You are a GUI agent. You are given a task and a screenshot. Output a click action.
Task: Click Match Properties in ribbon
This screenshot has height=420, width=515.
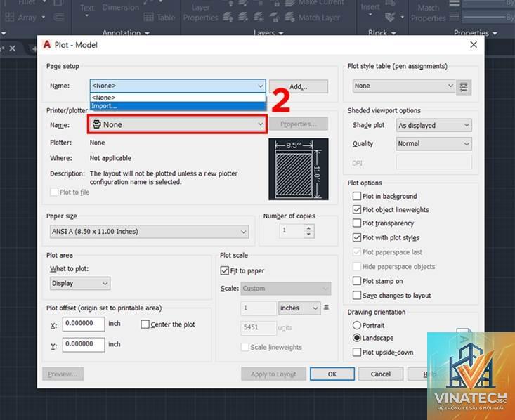[429, 13]
